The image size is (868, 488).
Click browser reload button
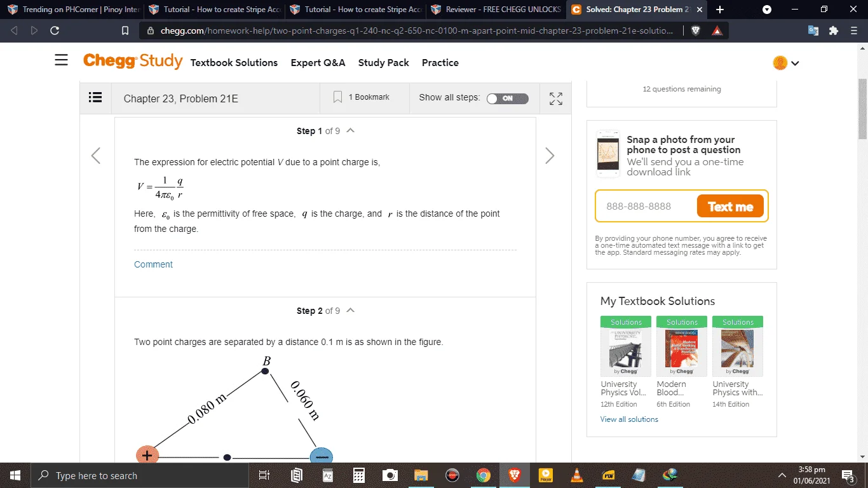click(x=55, y=30)
